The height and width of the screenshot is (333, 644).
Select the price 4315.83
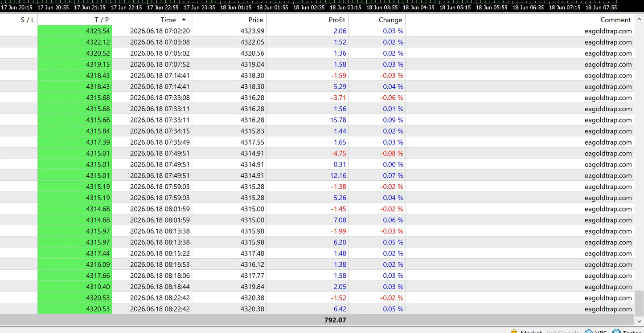pos(252,131)
